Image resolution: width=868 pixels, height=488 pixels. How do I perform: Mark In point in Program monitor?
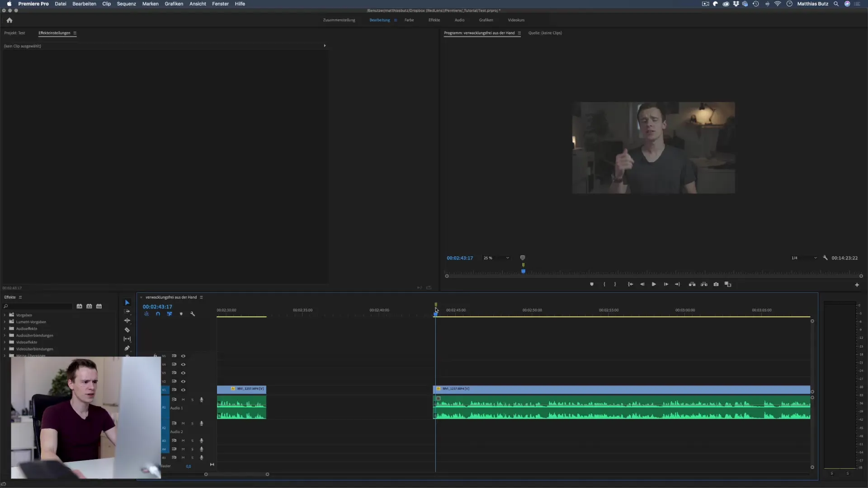(x=604, y=284)
